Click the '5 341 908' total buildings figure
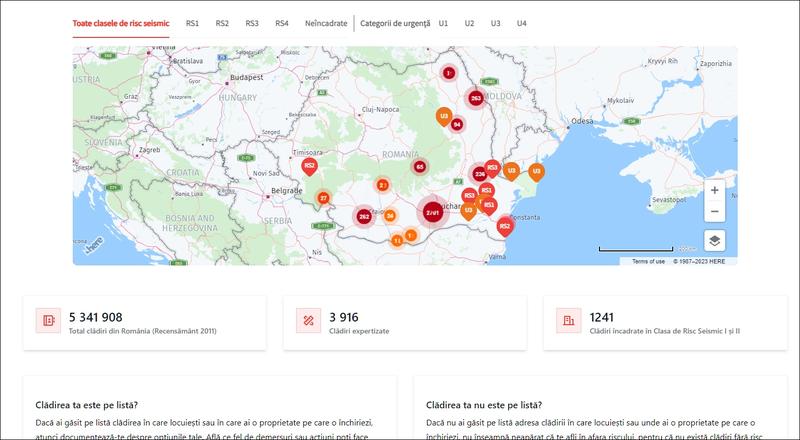Viewport: 800px width, 440px height. pos(96,317)
